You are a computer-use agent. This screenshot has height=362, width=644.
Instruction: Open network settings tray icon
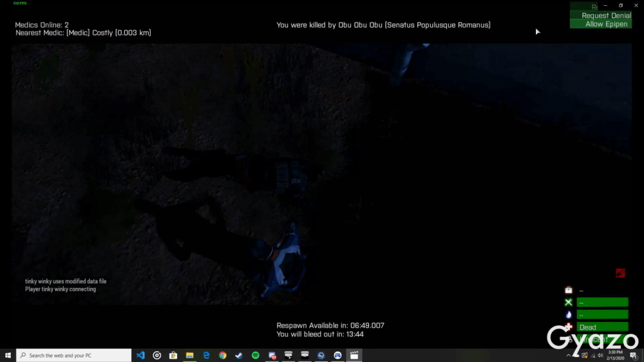592,356
